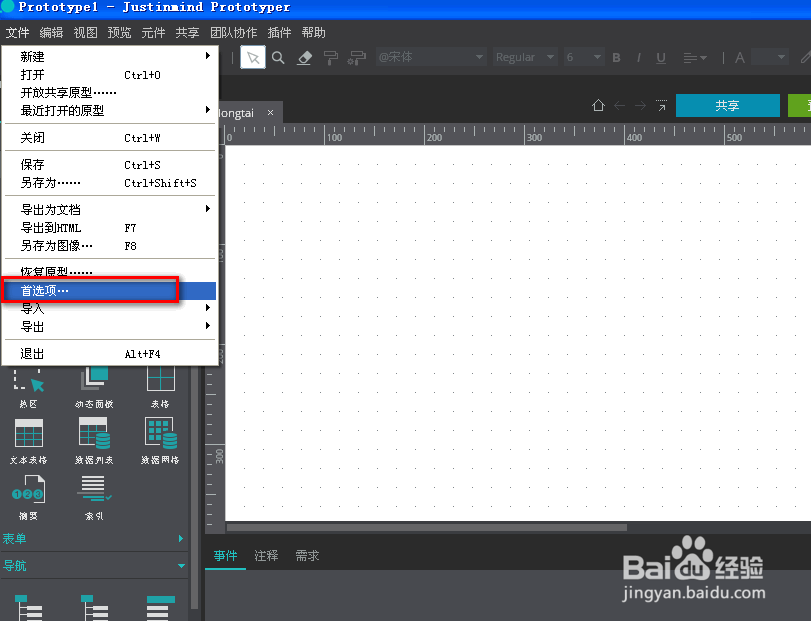This screenshot has height=621, width=811.
Task: Switch to the 需求 requirements tab
Action: 307,556
